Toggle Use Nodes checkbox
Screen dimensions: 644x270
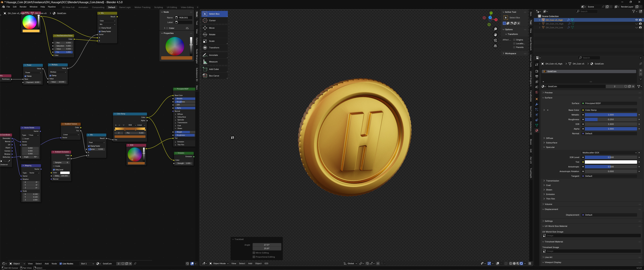point(61,263)
